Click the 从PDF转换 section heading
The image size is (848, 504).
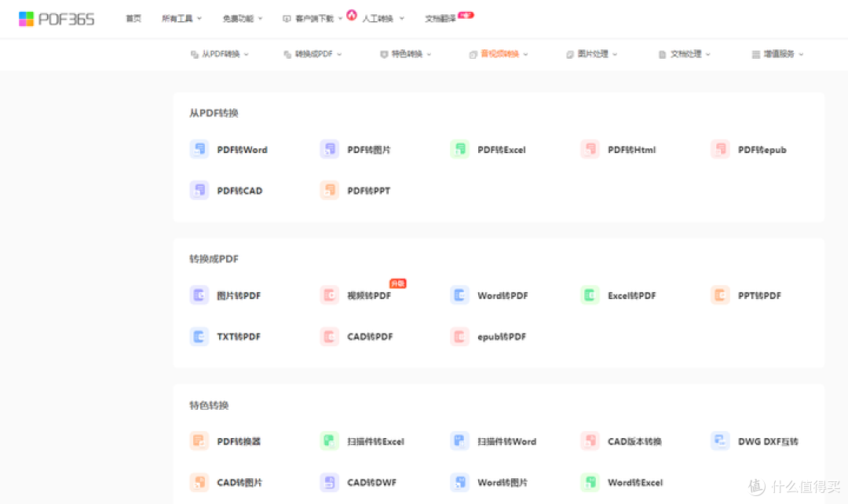214,113
